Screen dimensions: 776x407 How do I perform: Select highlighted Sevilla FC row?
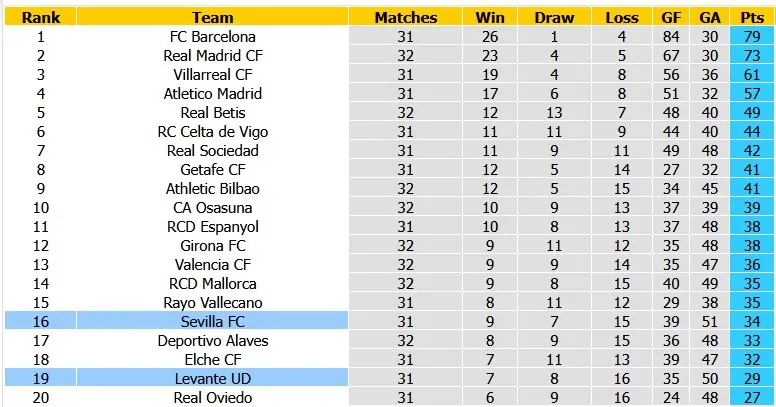tap(213, 321)
